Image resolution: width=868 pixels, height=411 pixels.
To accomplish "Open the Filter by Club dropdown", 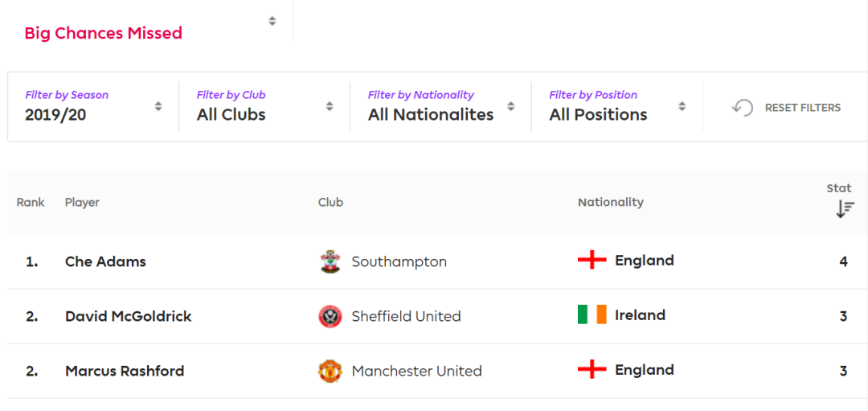I will click(x=264, y=106).
